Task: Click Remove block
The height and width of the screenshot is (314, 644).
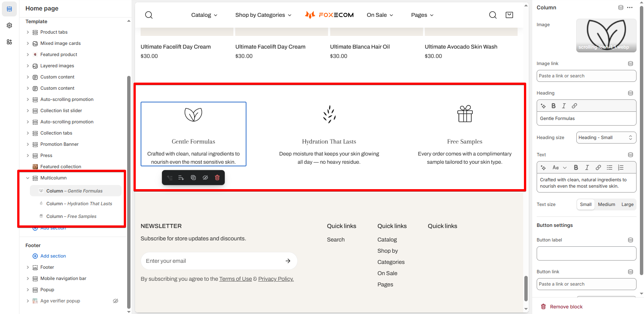Action: (x=562, y=307)
